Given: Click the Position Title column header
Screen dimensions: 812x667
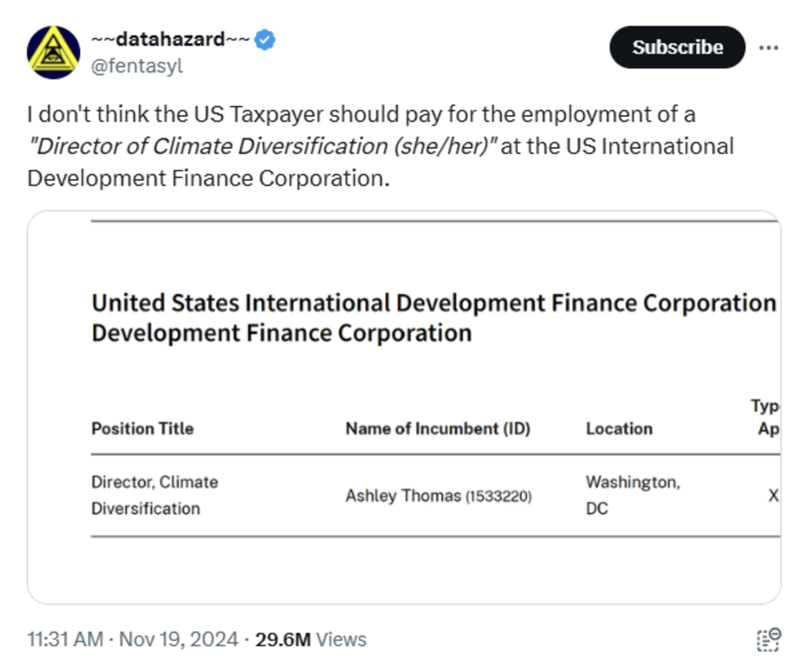Looking at the screenshot, I should (142, 428).
